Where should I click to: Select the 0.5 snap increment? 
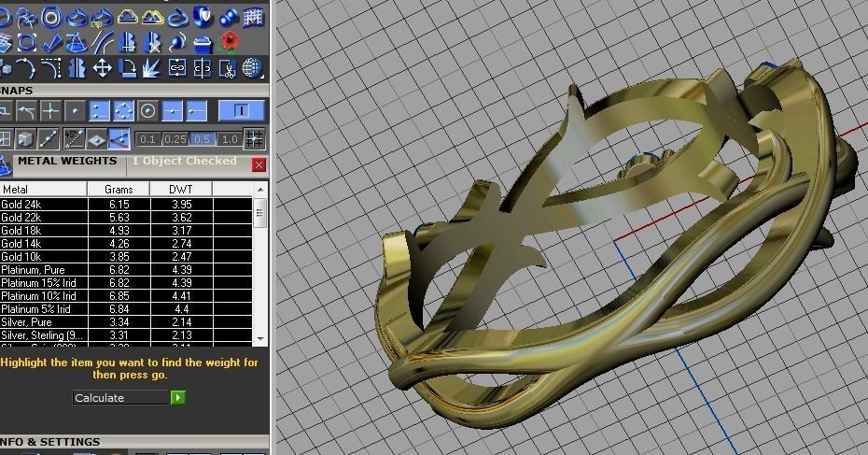tap(202, 139)
